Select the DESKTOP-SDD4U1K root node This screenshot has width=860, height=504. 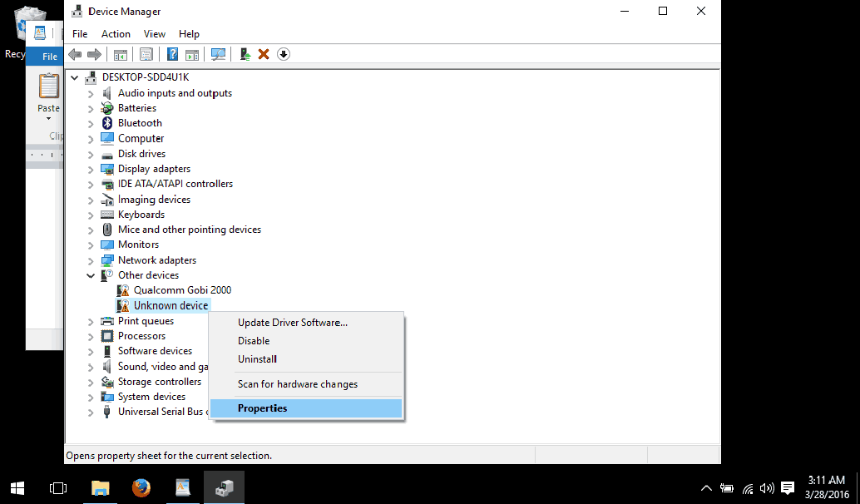tap(146, 77)
